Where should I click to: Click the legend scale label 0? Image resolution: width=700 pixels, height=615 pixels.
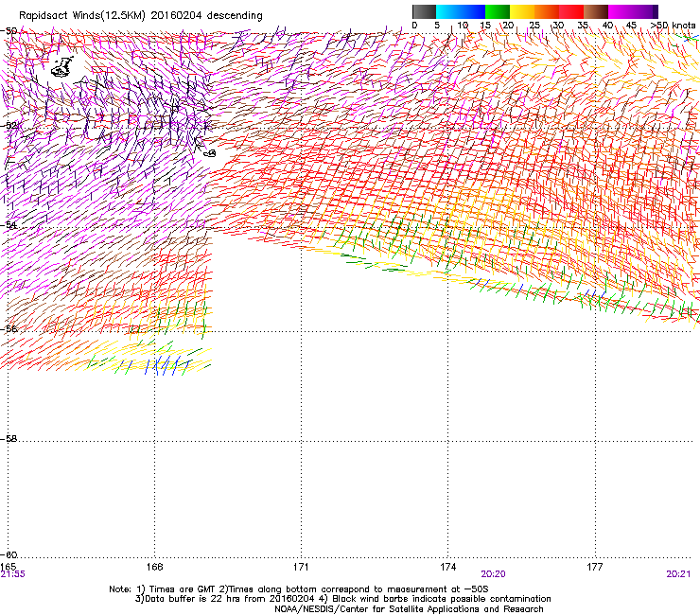(414, 26)
